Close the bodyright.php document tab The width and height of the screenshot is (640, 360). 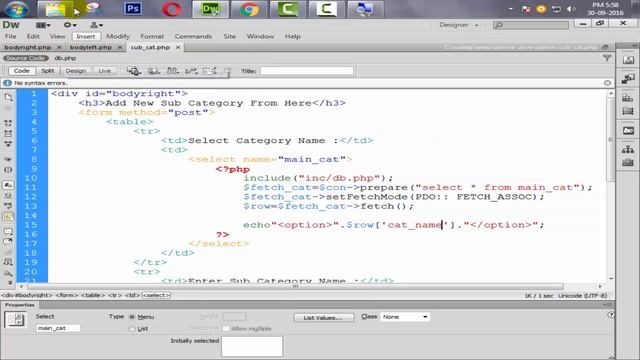59,47
